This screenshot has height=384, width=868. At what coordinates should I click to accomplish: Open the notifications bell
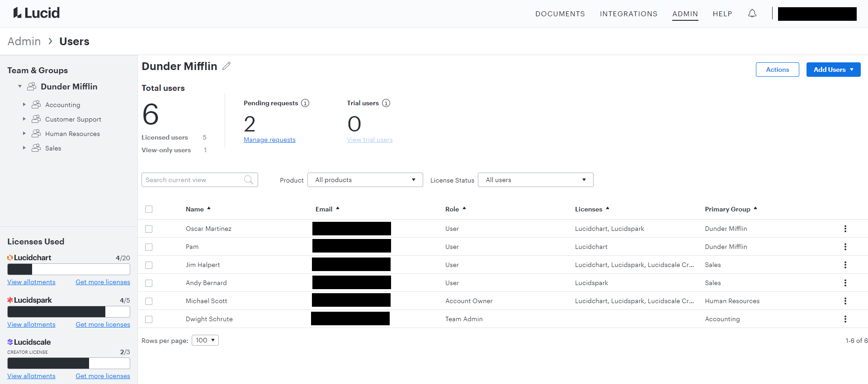[752, 14]
